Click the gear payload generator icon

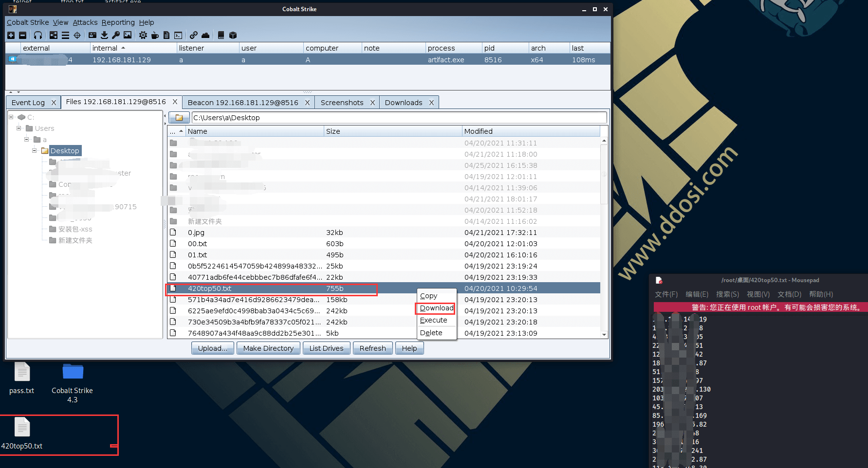tap(143, 35)
